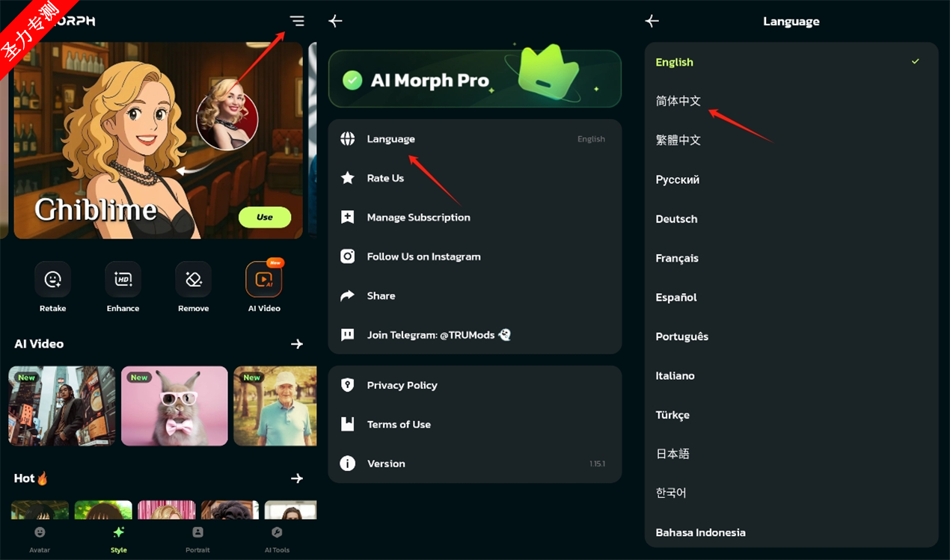
Task: Tap the Use button on Ghiblime
Action: pos(265,217)
